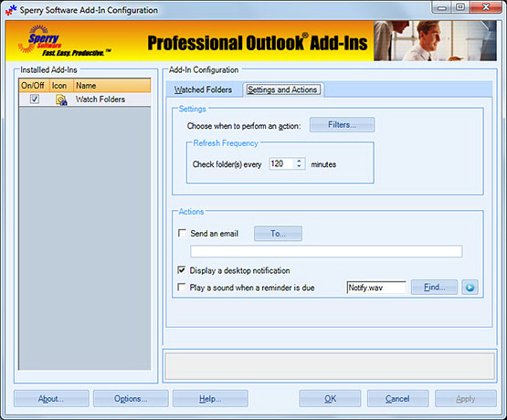Image resolution: width=507 pixels, height=420 pixels.
Task: Click Find... to browse sound file
Action: 434,287
